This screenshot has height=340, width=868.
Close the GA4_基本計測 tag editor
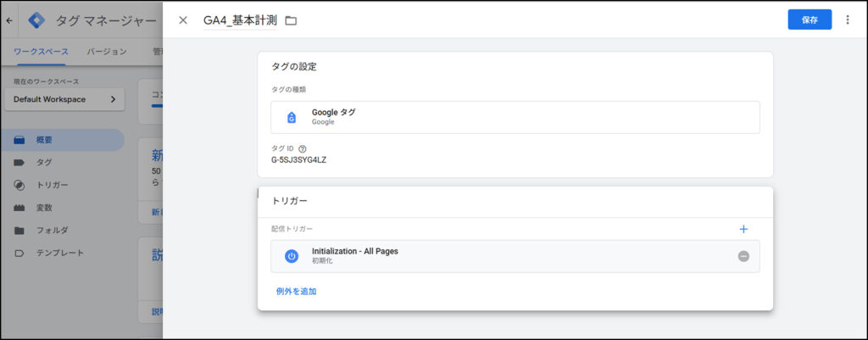(183, 20)
